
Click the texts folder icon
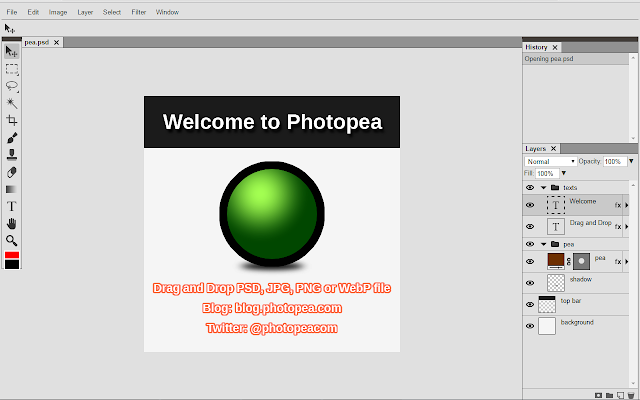click(555, 187)
